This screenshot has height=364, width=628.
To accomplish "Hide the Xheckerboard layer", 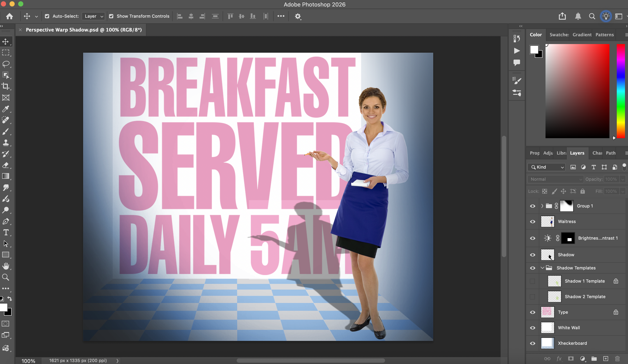I will [x=533, y=343].
